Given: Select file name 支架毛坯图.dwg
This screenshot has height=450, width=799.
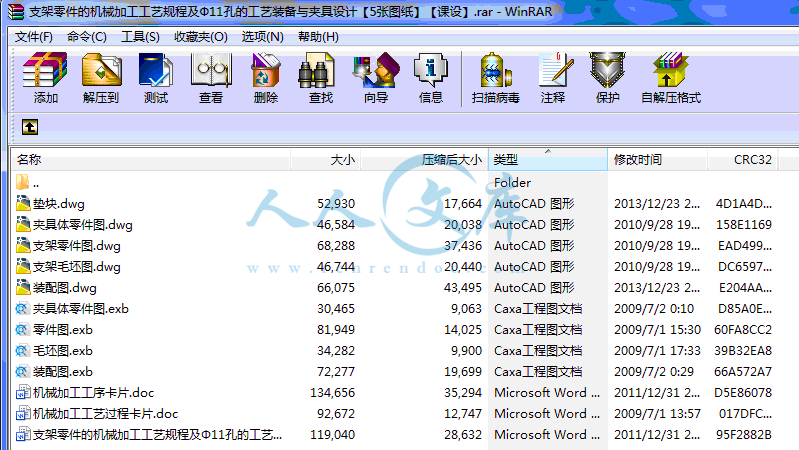Looking at the screenshot, I should point(76,267).
